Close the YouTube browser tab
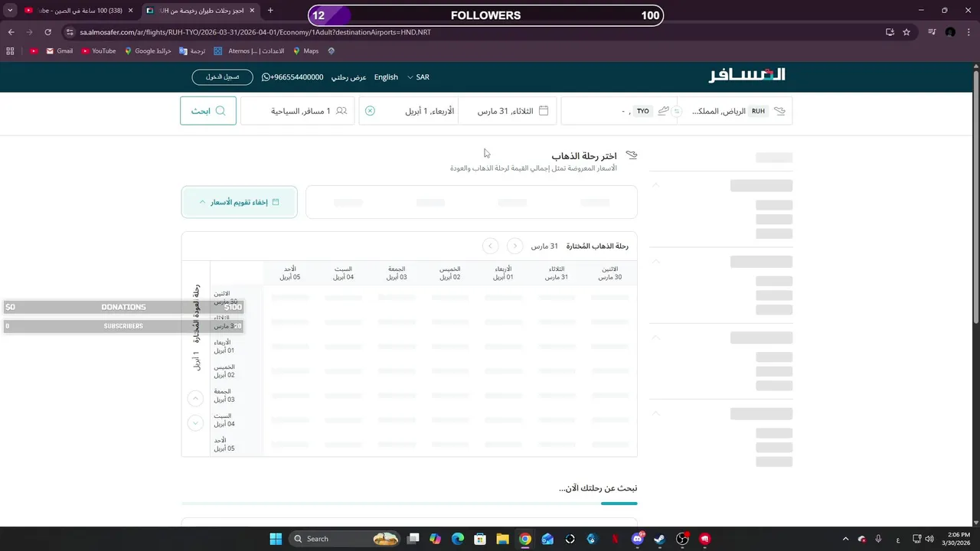This screenshot has width=980, height=551. coord(131,11)
